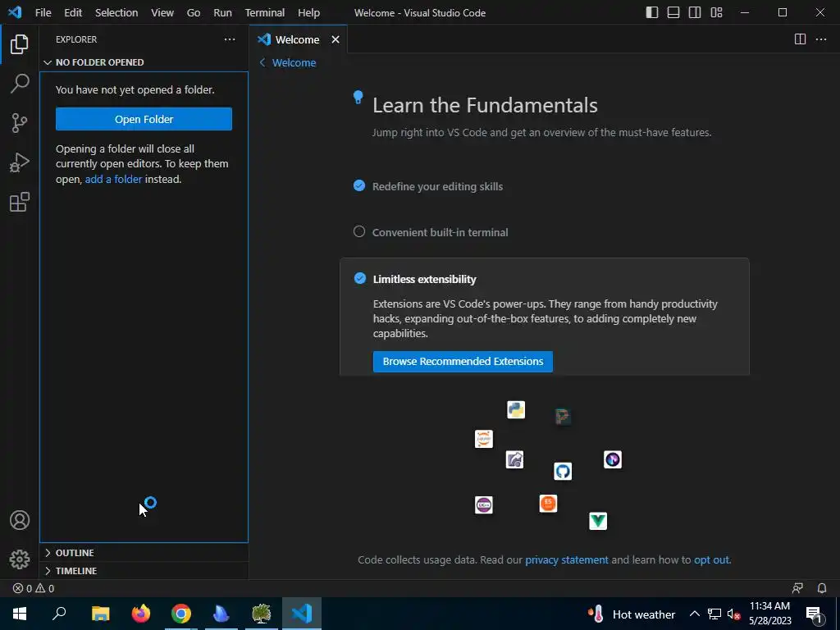Image resolution: width=840 pixels, height=630 pixels.
Task: Click the VS Code logo in title bar
Action: tap(15, 12)
